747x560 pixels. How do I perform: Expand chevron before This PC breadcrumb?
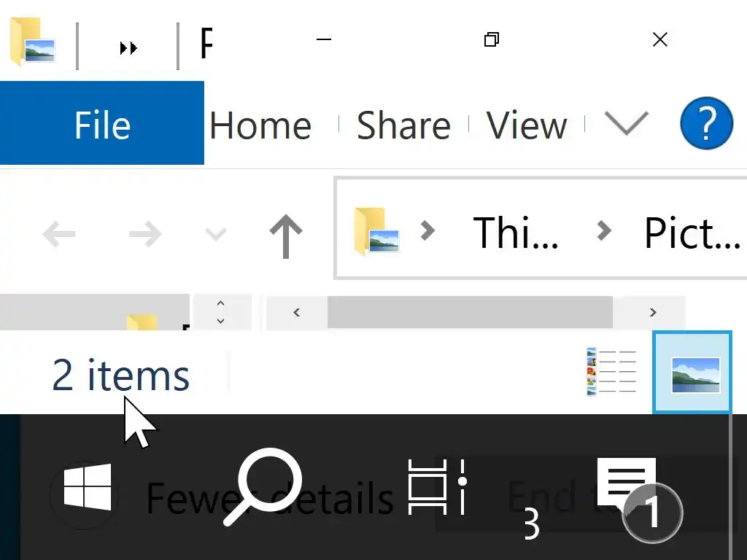(427, 232)
